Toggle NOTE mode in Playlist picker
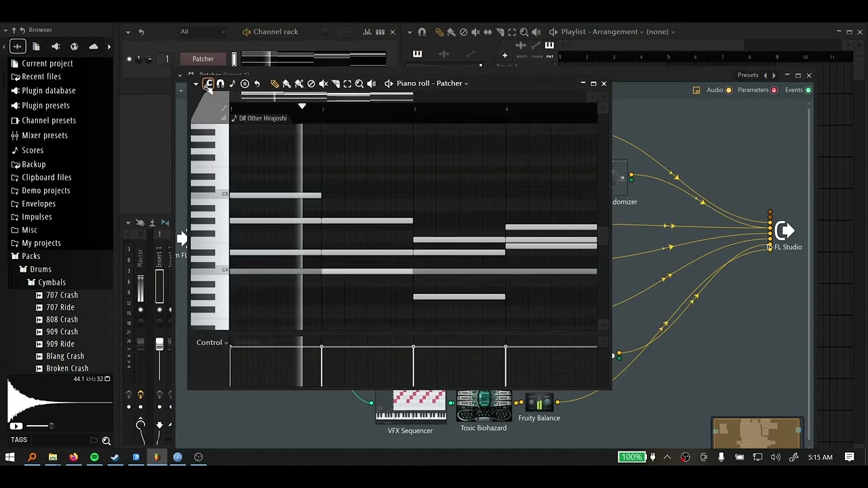The image size is (868, 488). (x=521, y=56)
